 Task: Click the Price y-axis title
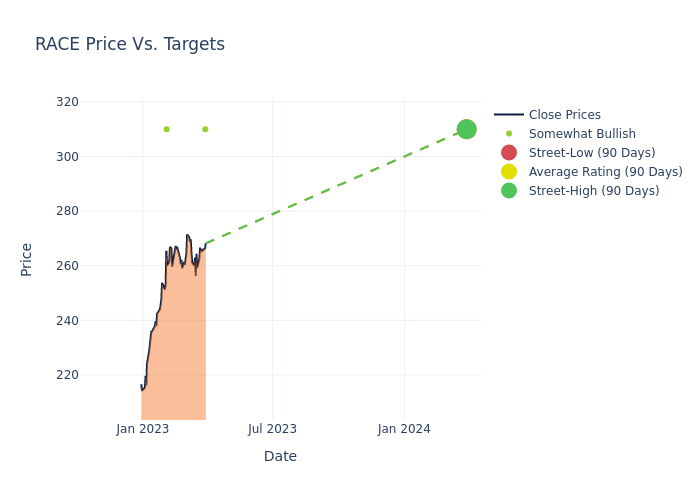pos(27,259)
